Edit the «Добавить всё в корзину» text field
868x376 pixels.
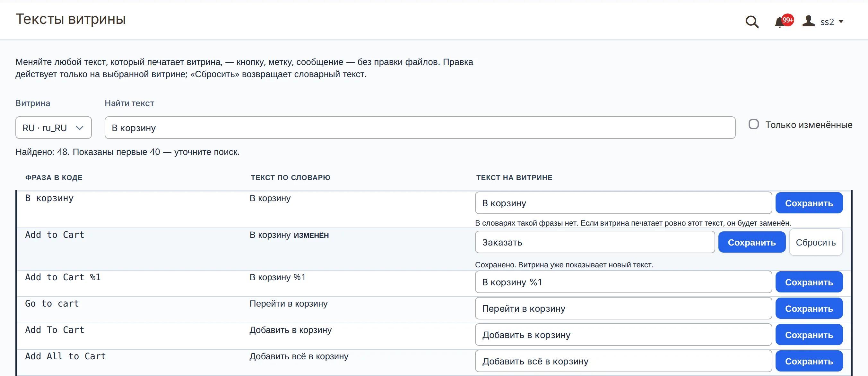pyautogui.click(x=623, y=361)
